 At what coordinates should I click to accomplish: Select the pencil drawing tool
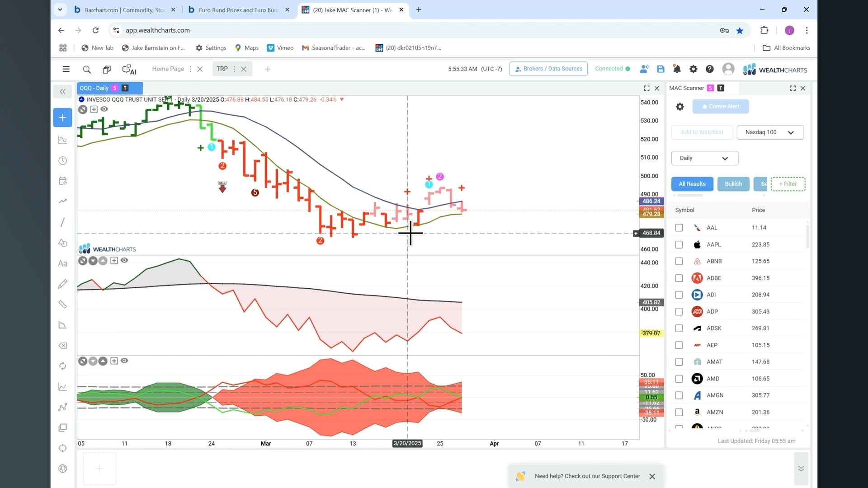63,284
